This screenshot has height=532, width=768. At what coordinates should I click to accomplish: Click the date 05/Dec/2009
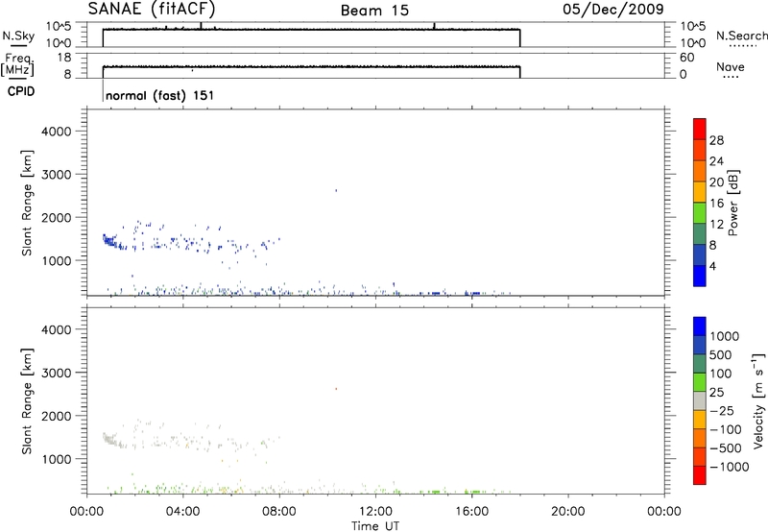[x=613, y=9]
